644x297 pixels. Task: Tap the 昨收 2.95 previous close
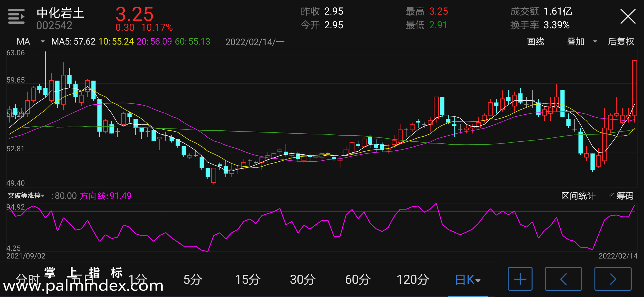322,12
